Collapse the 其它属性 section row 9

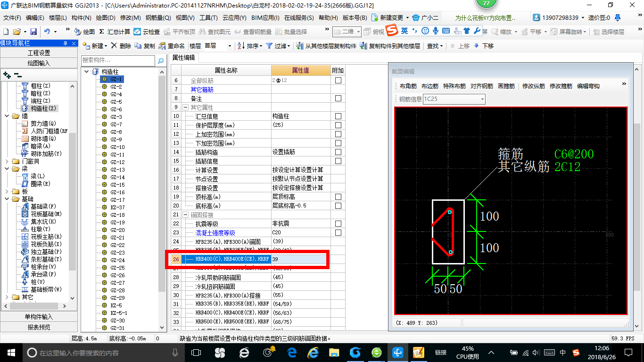186,107
